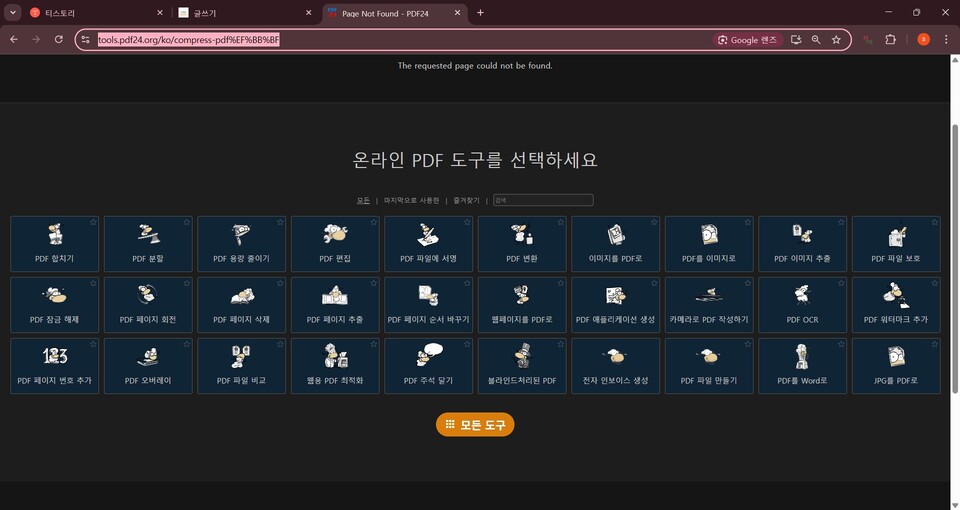Open a new browser tab

480,13
